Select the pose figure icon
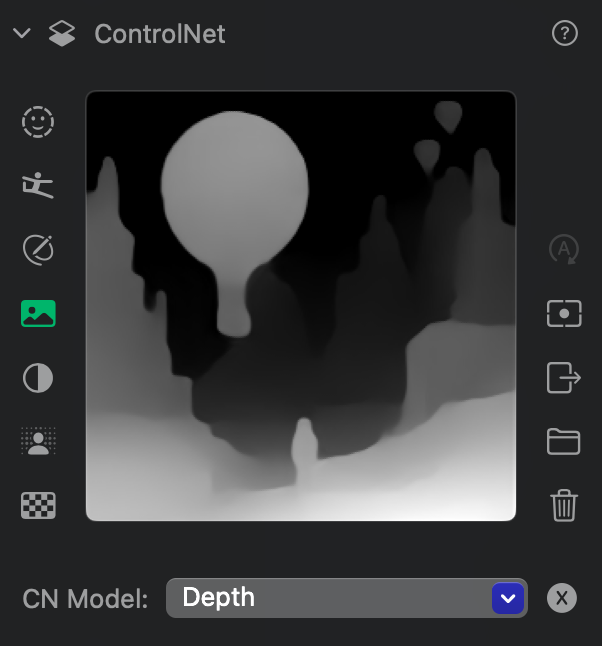The width and height of the screenshot is (602, 646). pyautogui.click(x=38, y=185)
